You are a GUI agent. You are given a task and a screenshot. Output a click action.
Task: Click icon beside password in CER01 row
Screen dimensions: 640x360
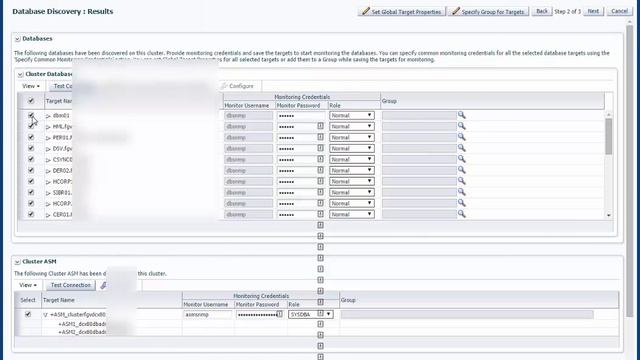(320, 214)
